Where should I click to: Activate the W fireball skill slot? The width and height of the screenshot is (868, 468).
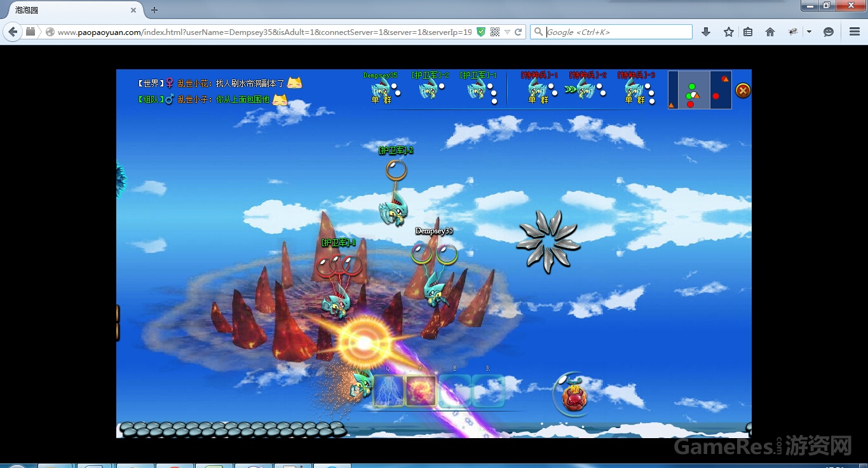click(421, 390)
